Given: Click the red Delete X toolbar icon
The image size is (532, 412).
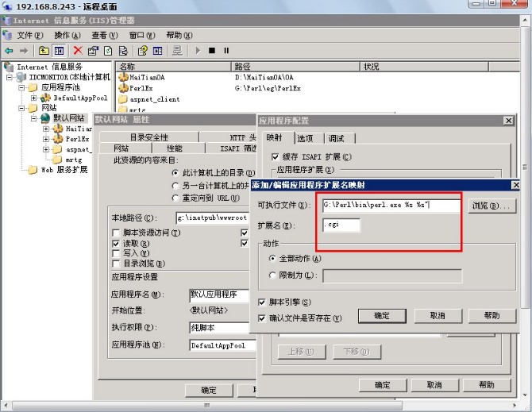Looking at the screenshot, I should tap(78, 50).
